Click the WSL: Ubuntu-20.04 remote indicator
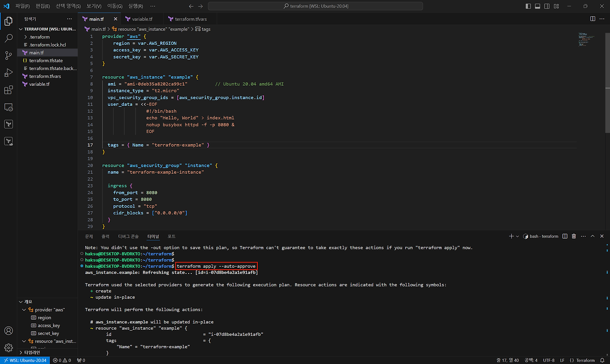This screenshot has height=364, width=610. [25, 360]
